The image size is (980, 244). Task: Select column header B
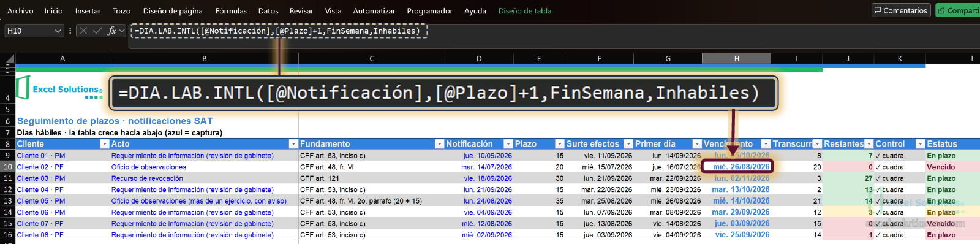tap(204, 59)
